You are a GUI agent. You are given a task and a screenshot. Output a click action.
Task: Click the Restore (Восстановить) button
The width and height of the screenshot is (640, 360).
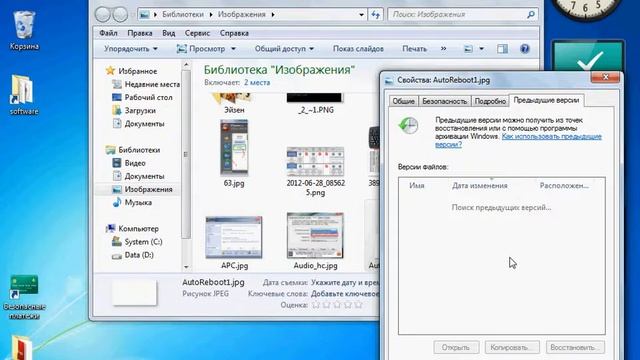point(575,348)
